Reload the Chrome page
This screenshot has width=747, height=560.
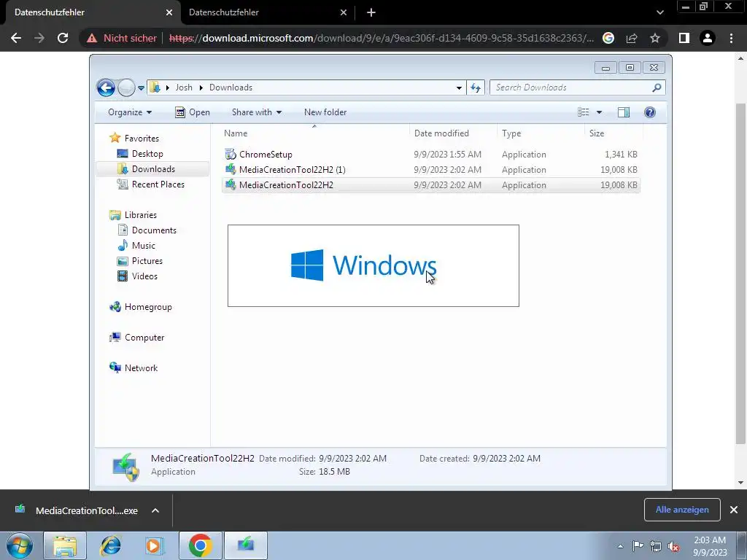click(63, 38)
